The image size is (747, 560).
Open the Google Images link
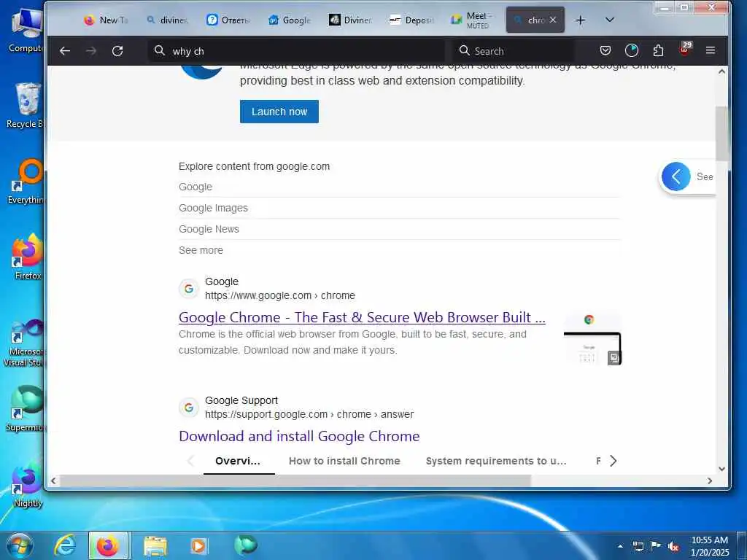(213, 208)
